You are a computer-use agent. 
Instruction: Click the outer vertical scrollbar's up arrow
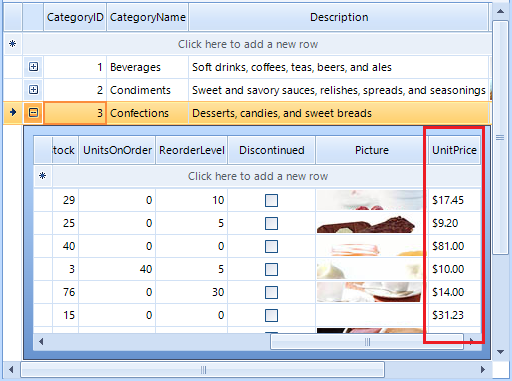tap(500, 11)
